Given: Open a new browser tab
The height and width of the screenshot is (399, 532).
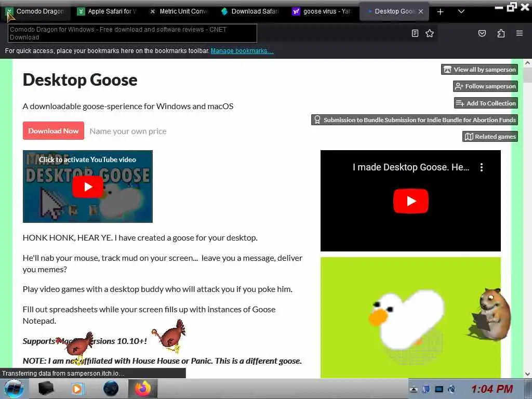Looking at the screenshot, I should 440,12.
